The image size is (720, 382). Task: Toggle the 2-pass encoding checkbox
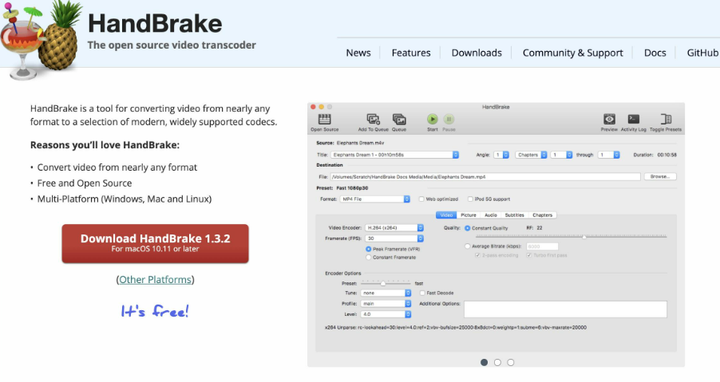pos(478,255)
